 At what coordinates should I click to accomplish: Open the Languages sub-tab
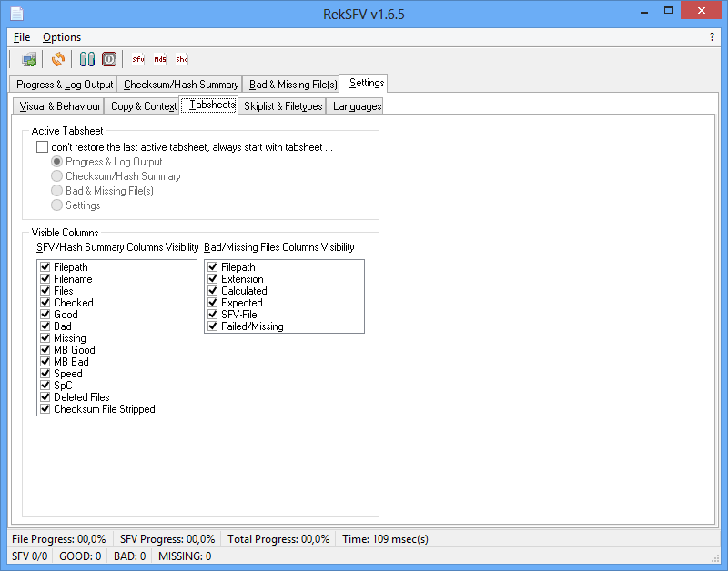(355, 106)
